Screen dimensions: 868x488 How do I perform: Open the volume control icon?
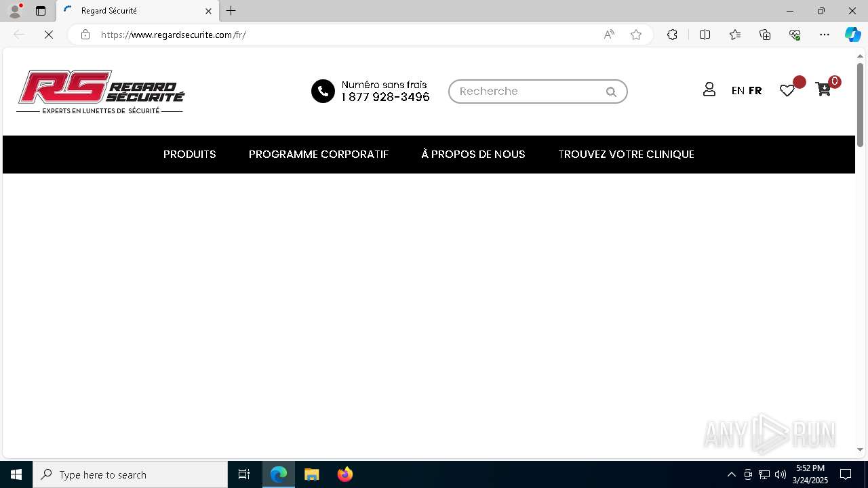click(781, 474)
